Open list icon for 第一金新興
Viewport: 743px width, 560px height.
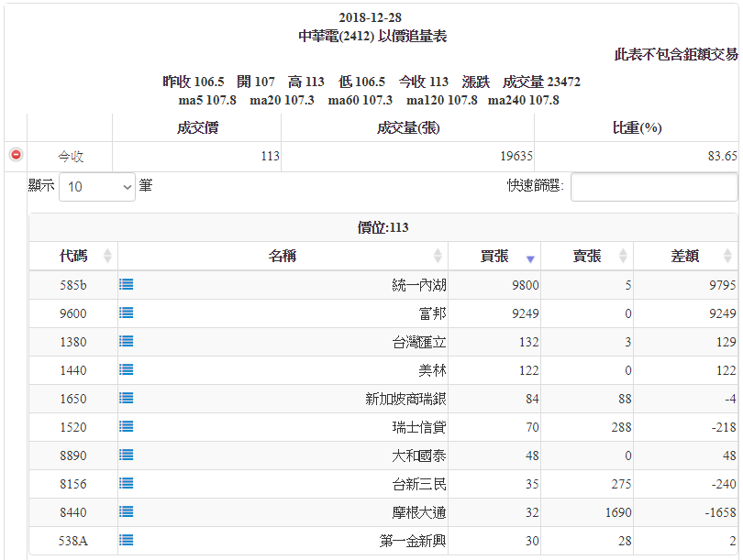[x=127, y=541]
